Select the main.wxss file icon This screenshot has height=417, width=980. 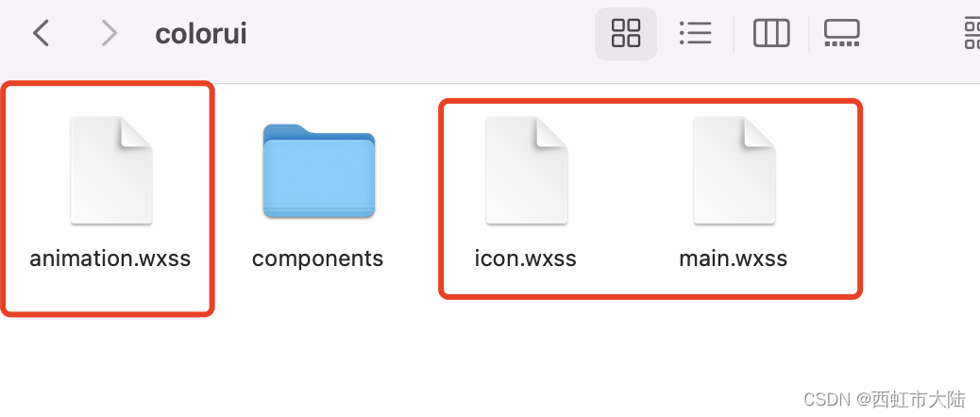tap(734, 170)
